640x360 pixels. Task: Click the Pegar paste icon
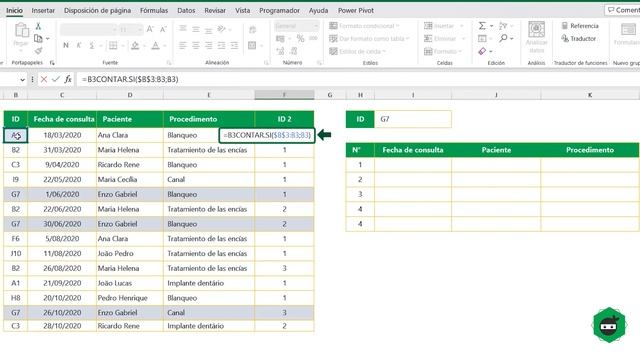pyautogui.click(x=21, y=31)
